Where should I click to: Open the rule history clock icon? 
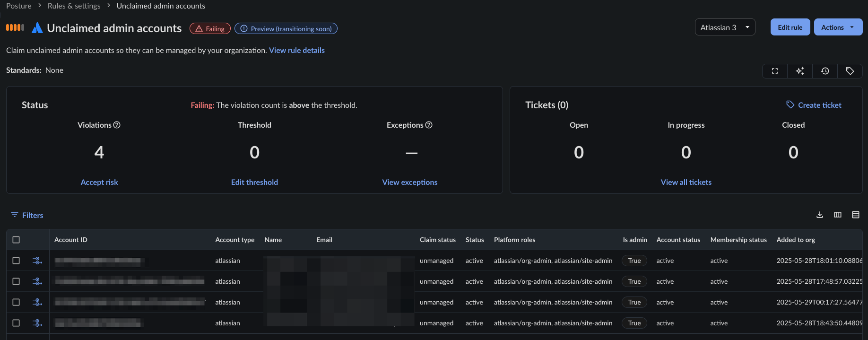(825, 71)
